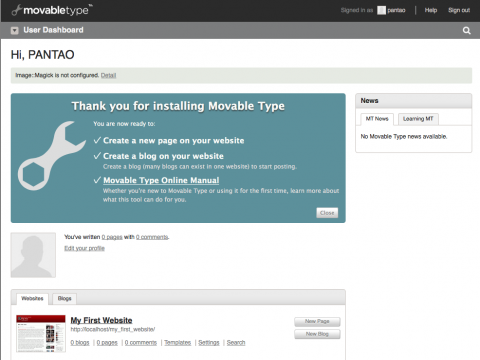Image resolution: width=480 pixels, height=360 pixels.
Task: Click the Movable Type logo
Action: point(52,10)
